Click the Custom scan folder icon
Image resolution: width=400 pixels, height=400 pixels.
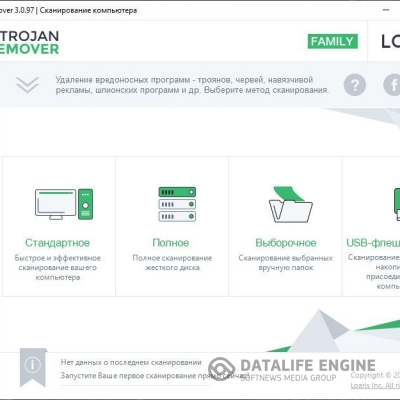290,204
